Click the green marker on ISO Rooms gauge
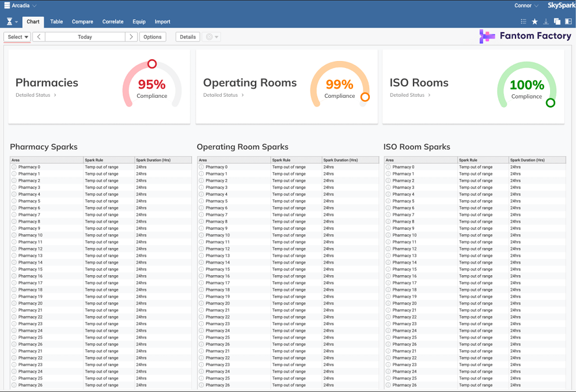 point(550,103)
